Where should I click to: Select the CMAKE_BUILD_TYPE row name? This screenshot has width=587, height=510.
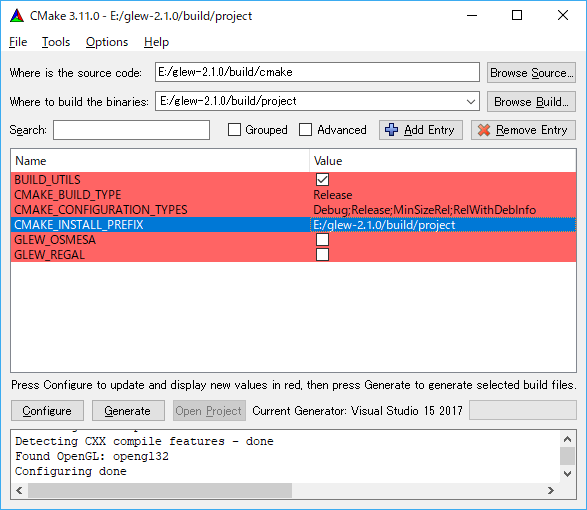click(68, 195)
